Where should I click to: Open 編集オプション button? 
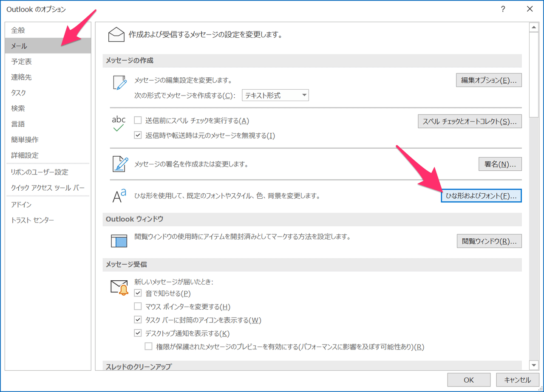coord(489,80)
